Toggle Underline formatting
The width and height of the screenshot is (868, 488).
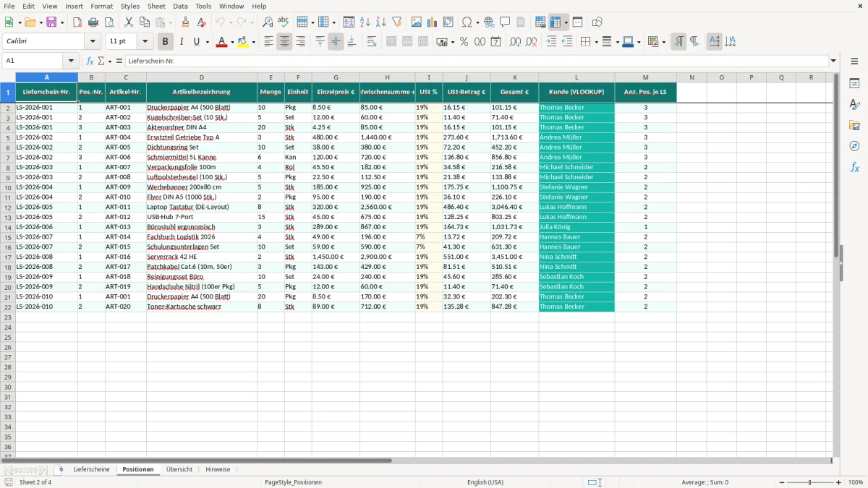coord(197,42)
